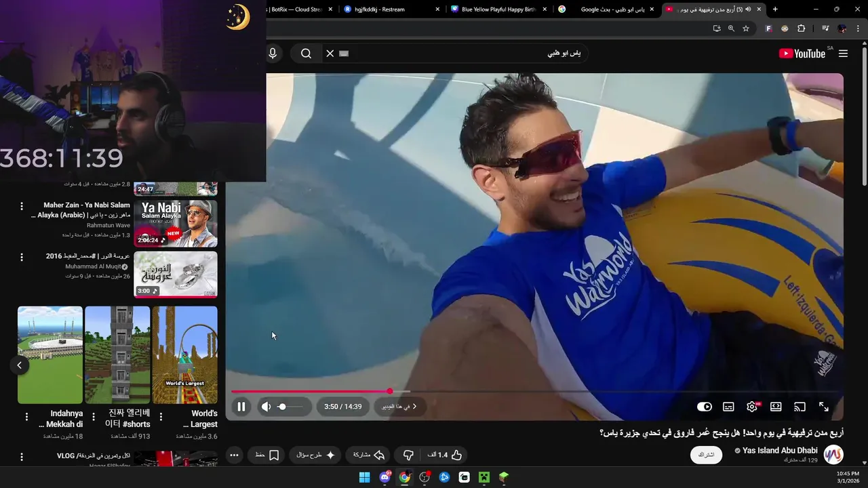Open the World's Largest coaster short
Screen dimensions: 868x488
tap(185, 354)
